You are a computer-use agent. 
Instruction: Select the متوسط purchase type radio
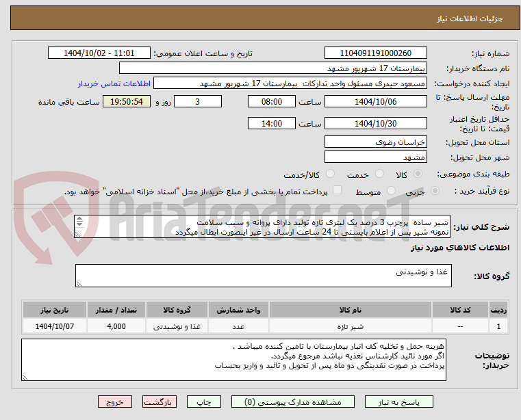tap(392, 191)
